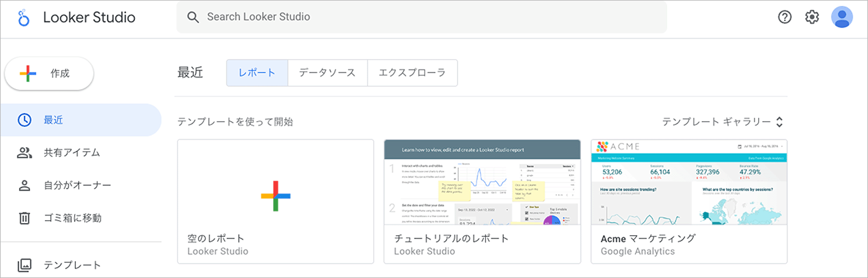The height and width of the screenshot is (278, 868).
Task: Open the 空のレポート template card
Action: tap(275, 202)
